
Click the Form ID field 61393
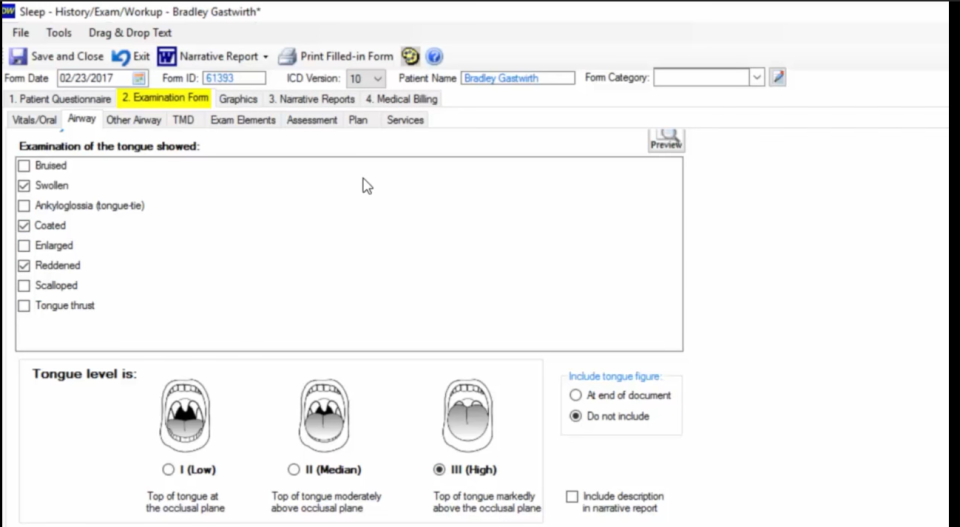[x=234, y=78]
